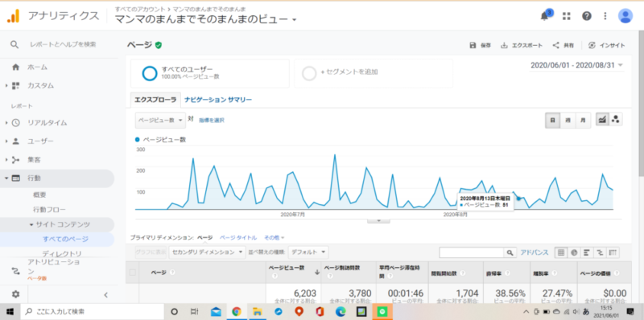Viewport: 644px width, 320px height.
Task: Click the アドバンス filter link
Action: (x=534, y=252)
